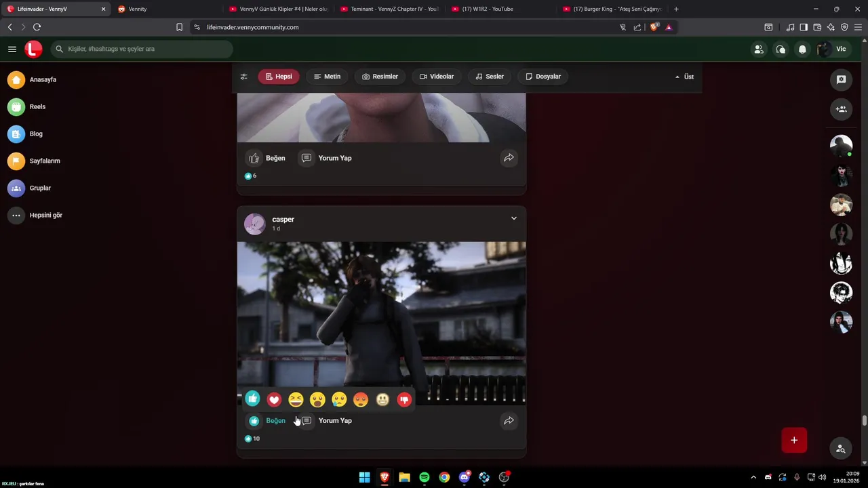Open the add-group-members icon in the right sidebar
Image resolution: width=868 pixels, height=488 pixels.
point(841,109)
